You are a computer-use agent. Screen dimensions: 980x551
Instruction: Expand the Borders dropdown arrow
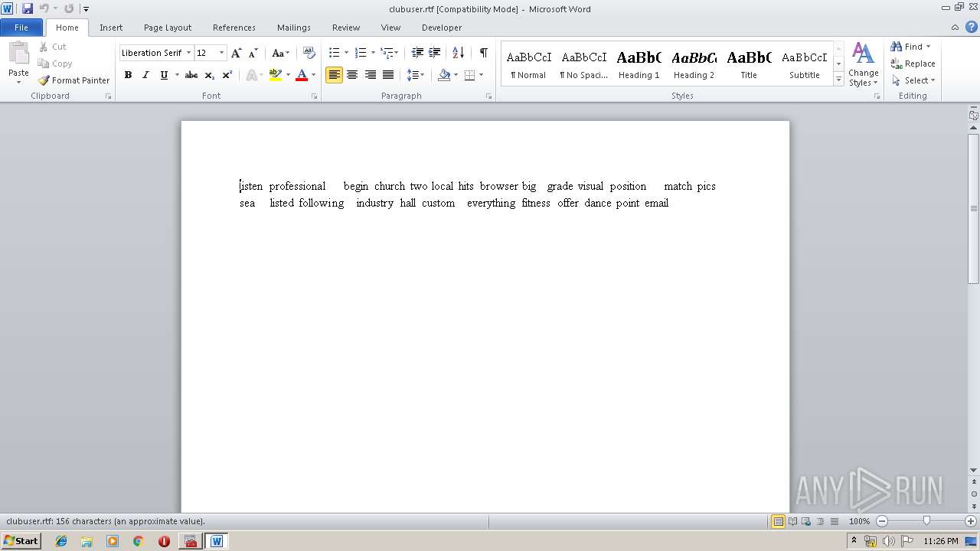click(x=481, y=75)
